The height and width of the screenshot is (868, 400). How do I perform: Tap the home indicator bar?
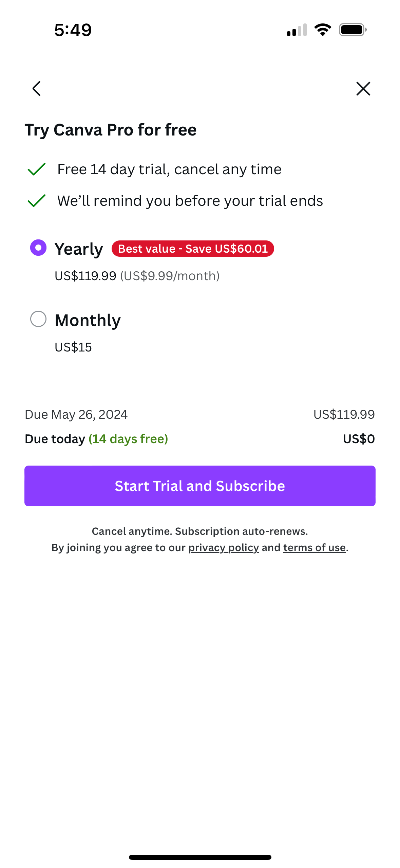pos(200,857)
